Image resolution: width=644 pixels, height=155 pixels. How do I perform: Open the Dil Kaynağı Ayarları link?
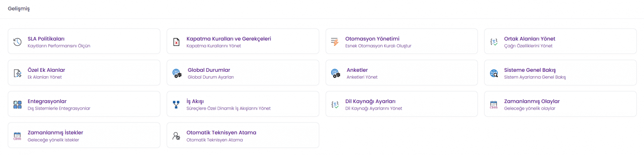(370, 101)
